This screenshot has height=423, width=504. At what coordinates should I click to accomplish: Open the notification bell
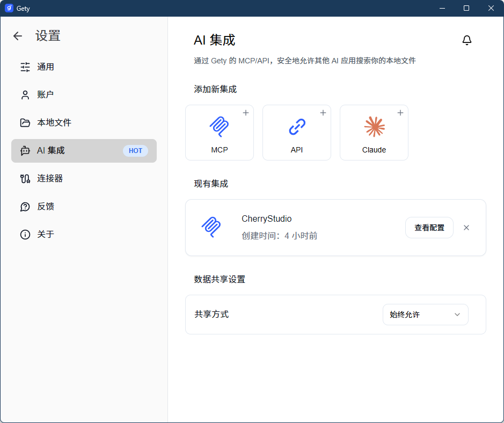467,40
